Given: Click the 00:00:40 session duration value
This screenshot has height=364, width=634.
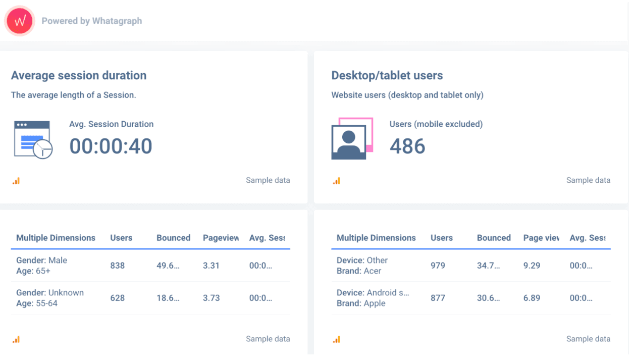Looking at the screenshot, I should [111, 145].
